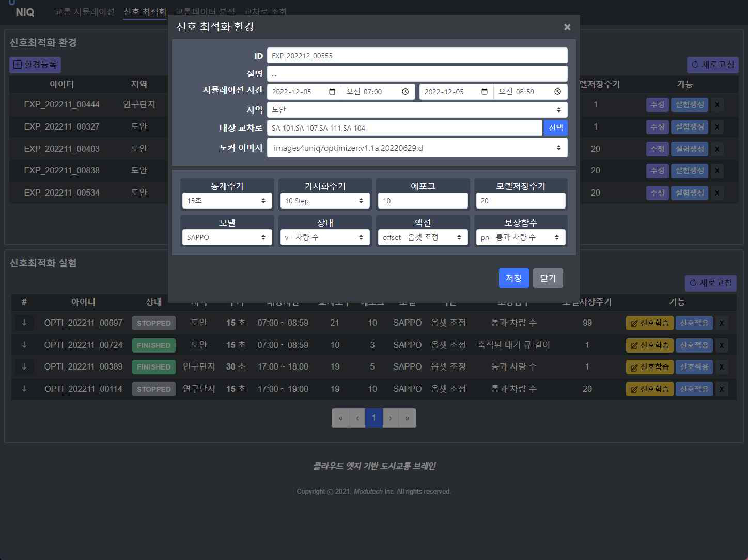
Task: Click 수정 for EXP_202211_00444
Action: (x=658, y=105)
